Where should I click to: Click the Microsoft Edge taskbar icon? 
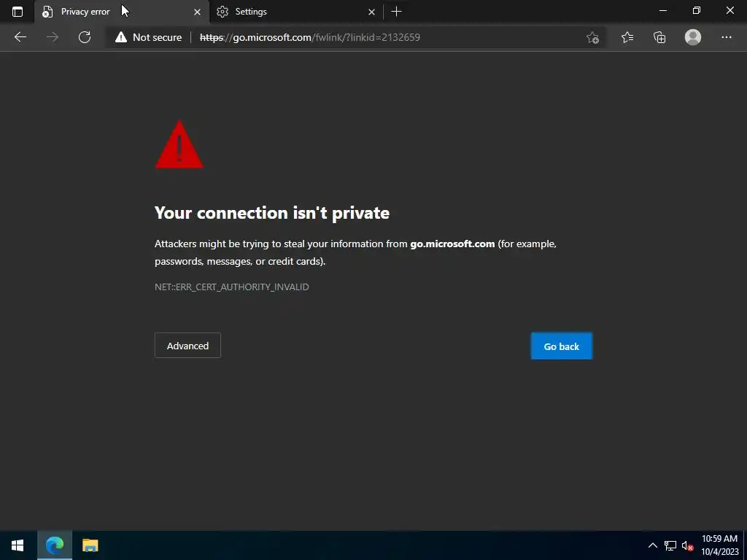54,545
